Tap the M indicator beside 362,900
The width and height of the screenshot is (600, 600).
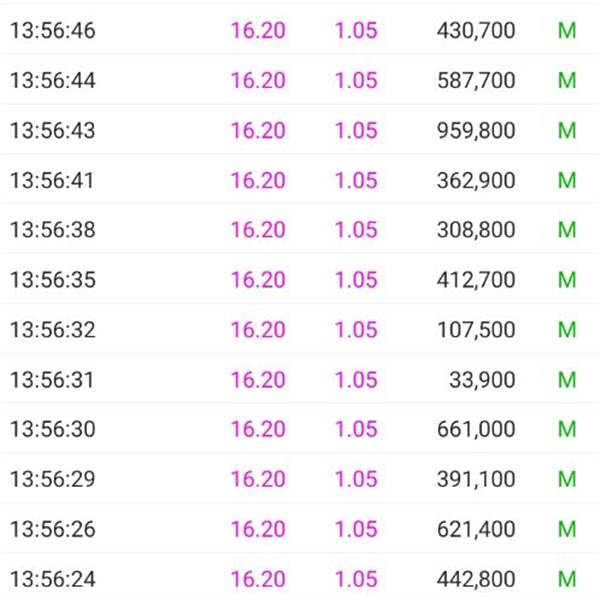[567, 180]
